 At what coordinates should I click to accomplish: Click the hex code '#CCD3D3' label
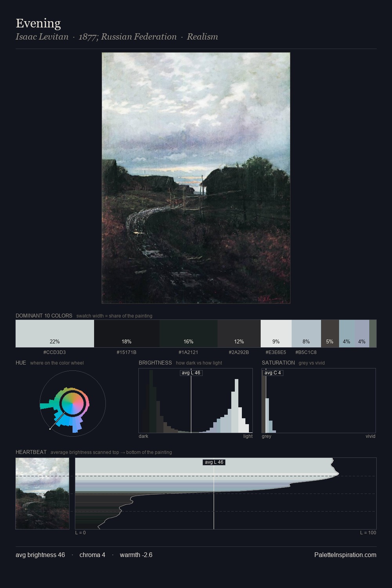pos(54,352)
